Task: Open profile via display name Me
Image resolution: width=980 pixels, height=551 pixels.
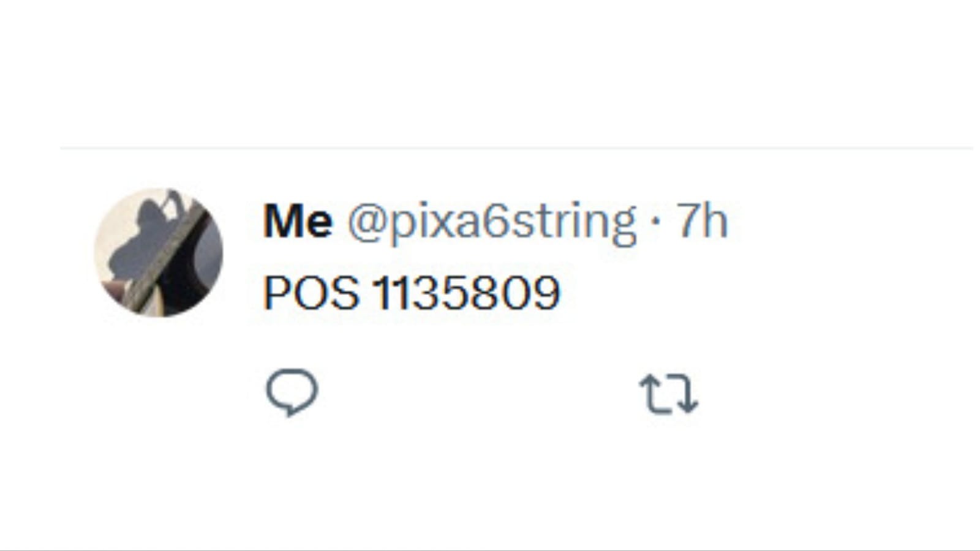Action: coord(298,221)
